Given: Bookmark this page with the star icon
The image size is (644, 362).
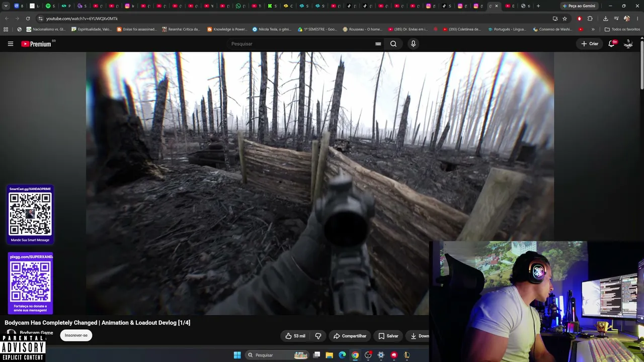Looking at the screenshot, I should point(565,19).
